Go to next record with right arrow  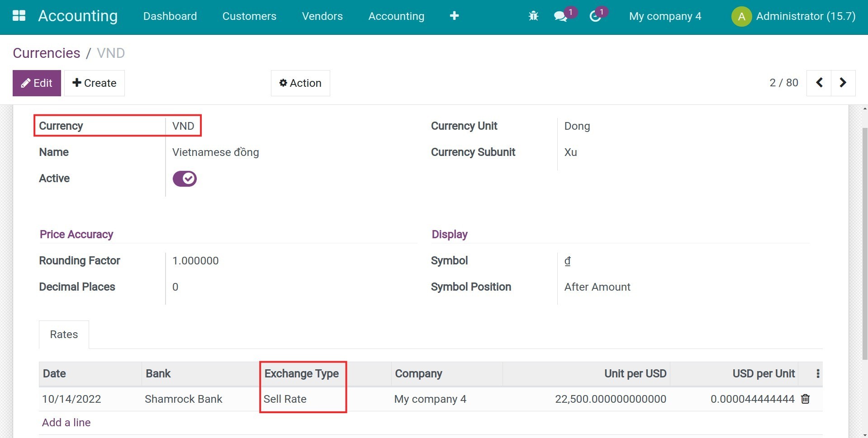843,83
